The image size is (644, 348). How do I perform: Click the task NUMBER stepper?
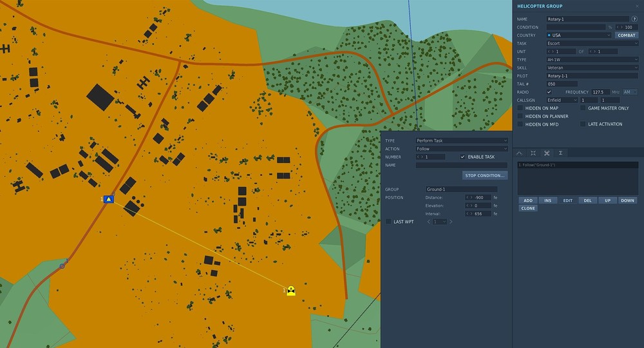tap(430, 157)
